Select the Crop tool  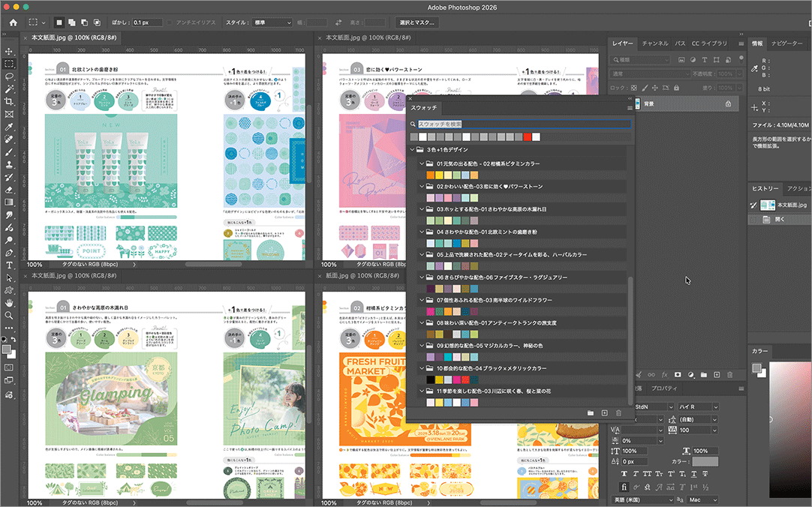[x=9, y=102]
